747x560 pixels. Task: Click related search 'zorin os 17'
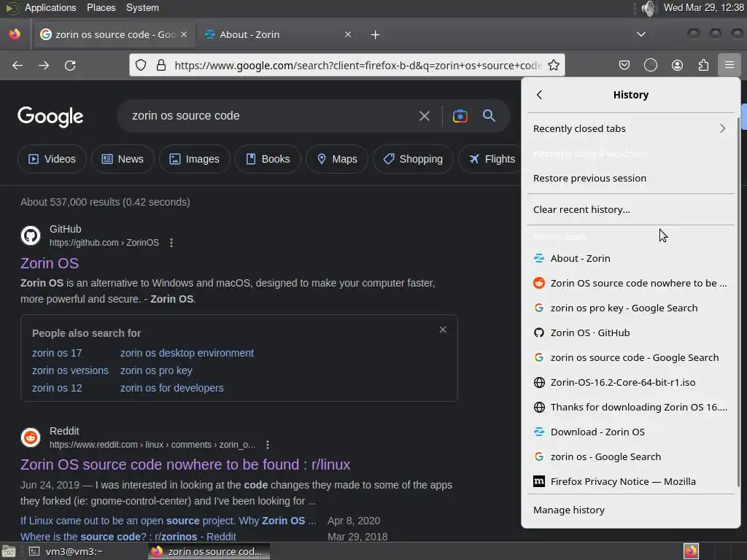click(57, 353)
